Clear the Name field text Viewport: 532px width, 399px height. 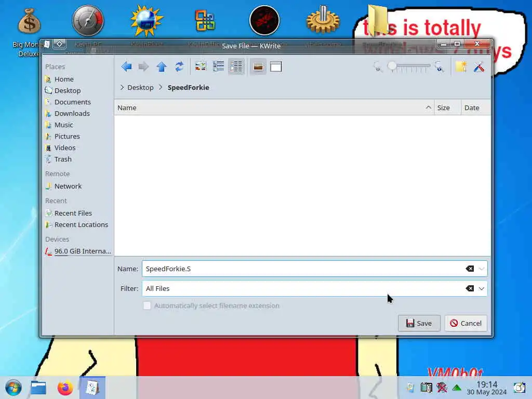coord(470,269)
